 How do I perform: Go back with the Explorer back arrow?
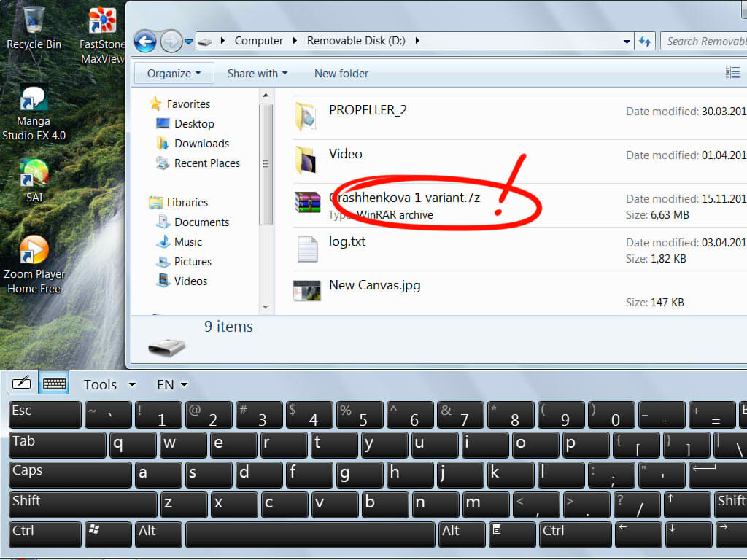coord(145,42)
